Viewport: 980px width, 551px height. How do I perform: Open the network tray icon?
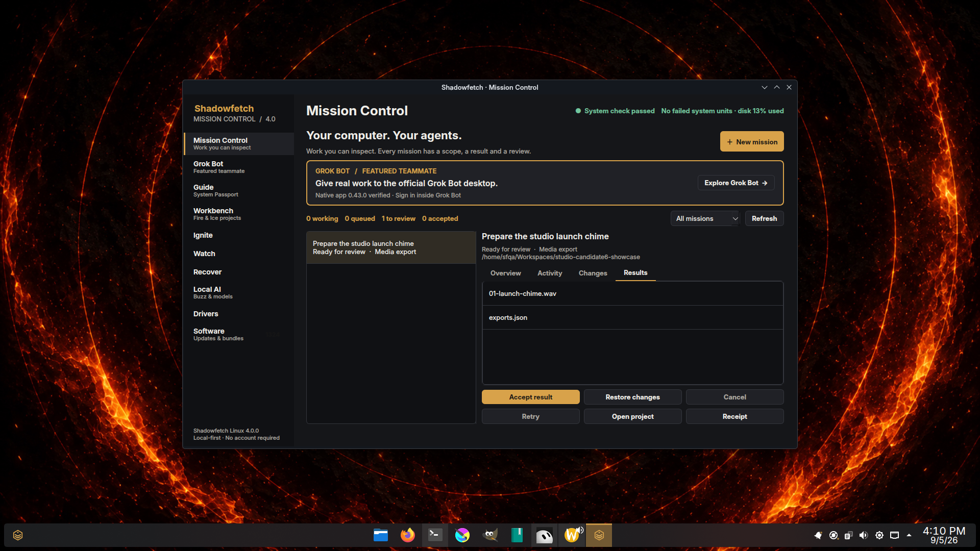coord(895,535)
